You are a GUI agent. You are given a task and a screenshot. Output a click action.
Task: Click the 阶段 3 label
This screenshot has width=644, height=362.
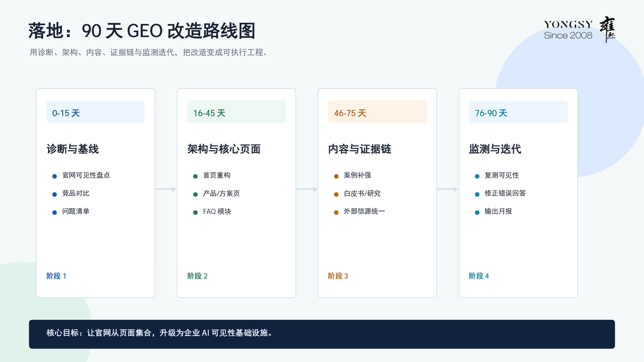point(338,276)
